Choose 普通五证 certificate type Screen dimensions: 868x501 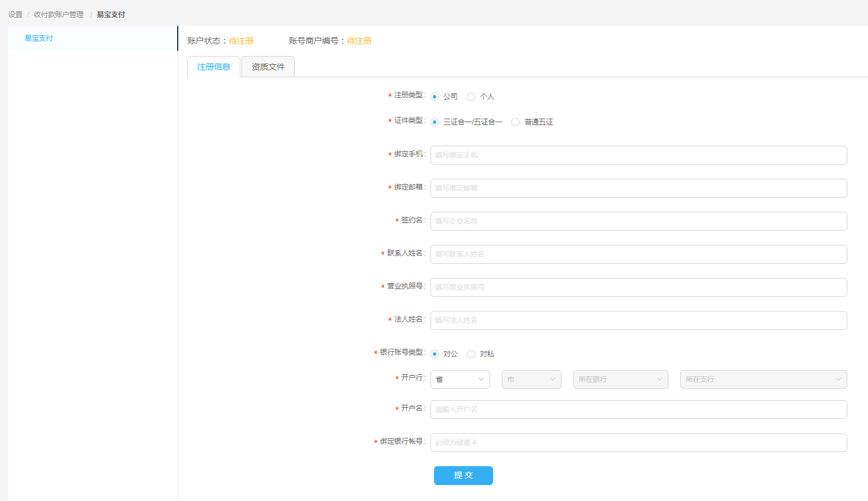(515, 122)
